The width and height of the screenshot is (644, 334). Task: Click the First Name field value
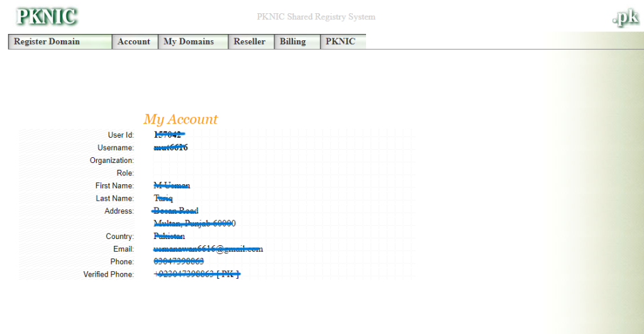pos(172,186)
